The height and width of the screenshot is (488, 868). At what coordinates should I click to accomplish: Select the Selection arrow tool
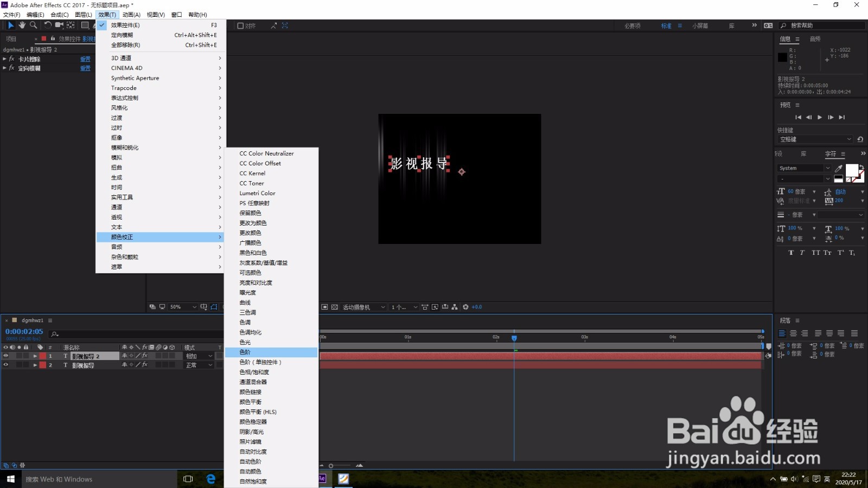point(11,25)
